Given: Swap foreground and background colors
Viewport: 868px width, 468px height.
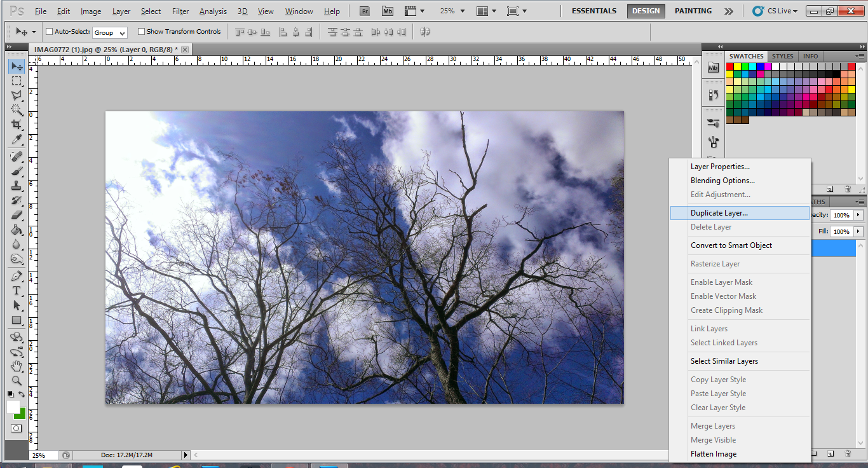Looking at the screenshot, I should pos(23,395).
